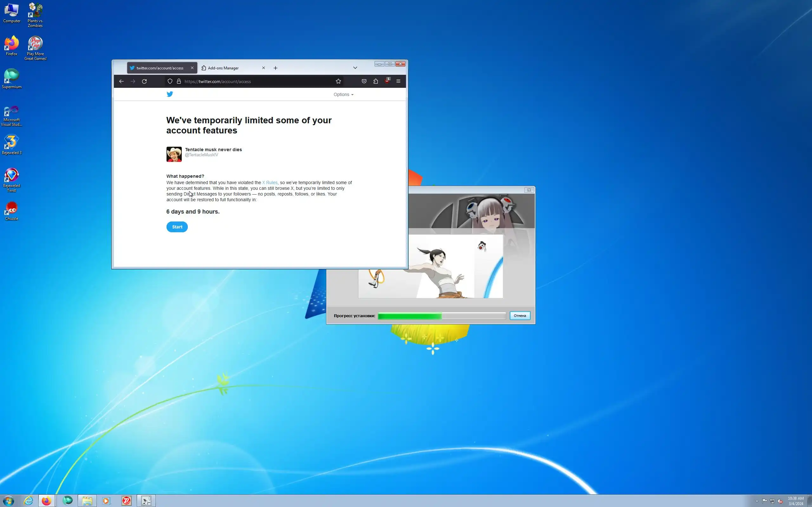Open the list all tabs chevron

pos(355,68)
